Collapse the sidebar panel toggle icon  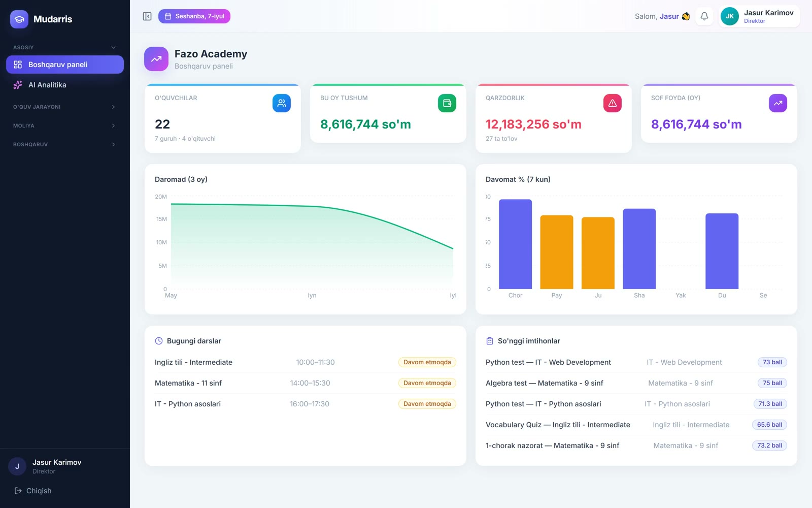coord(147,16)
